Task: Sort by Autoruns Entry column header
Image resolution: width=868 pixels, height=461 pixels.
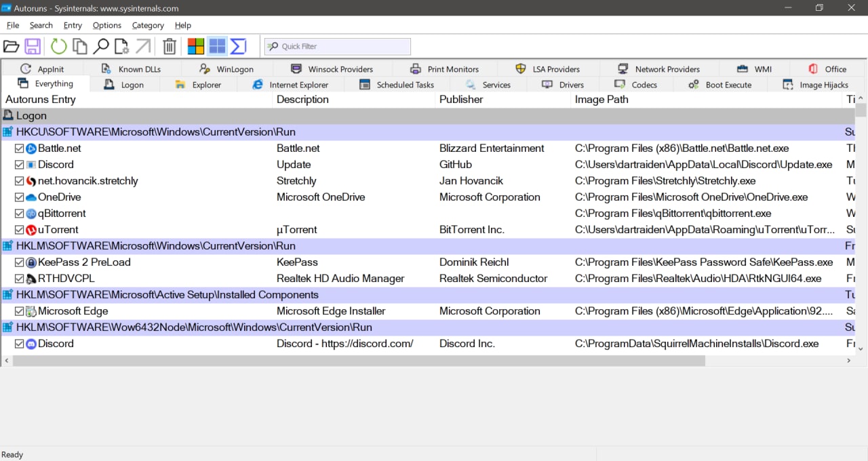Action: pyautogui.click(x=136, y=100)
